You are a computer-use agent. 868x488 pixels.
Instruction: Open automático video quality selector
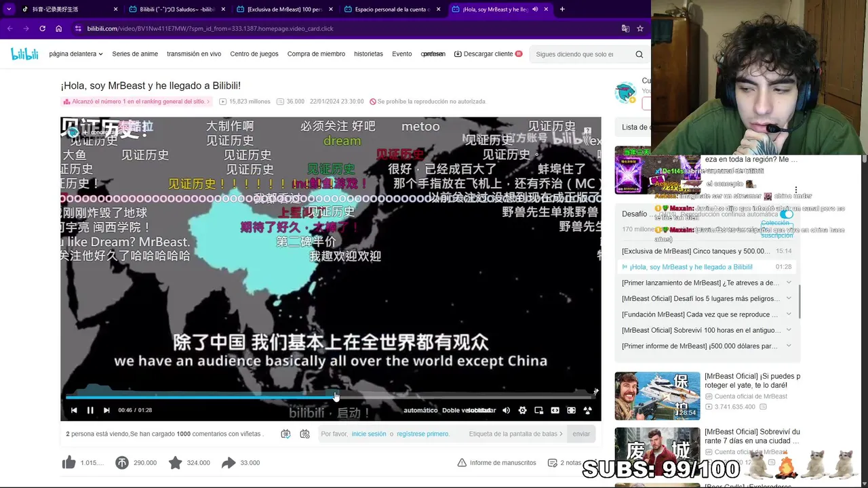click(420, 410)
